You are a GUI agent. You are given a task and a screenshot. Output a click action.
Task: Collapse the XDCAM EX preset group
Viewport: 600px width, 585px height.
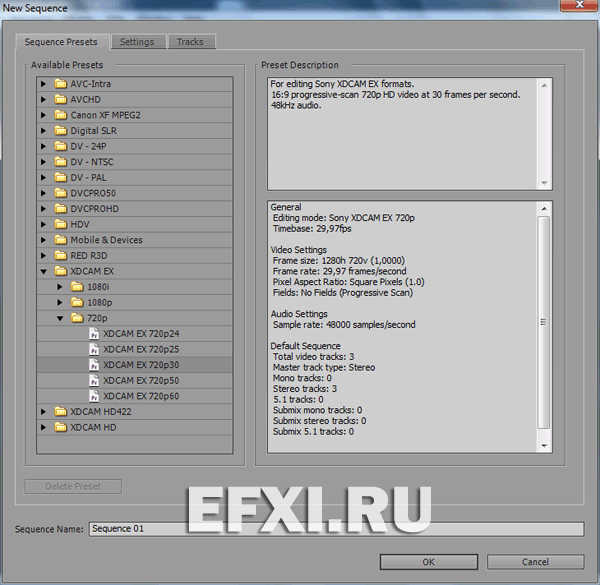click(x=44, y=271)
